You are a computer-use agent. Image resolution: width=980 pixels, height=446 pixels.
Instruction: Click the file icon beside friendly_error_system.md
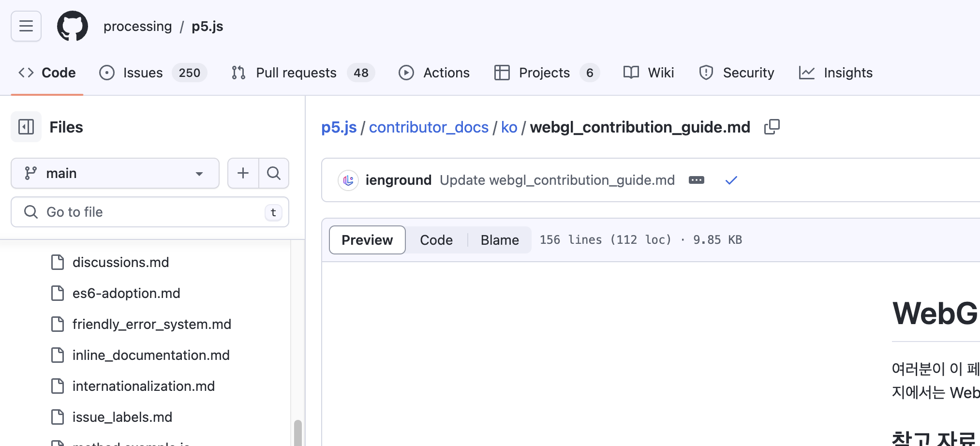[58, 324]
